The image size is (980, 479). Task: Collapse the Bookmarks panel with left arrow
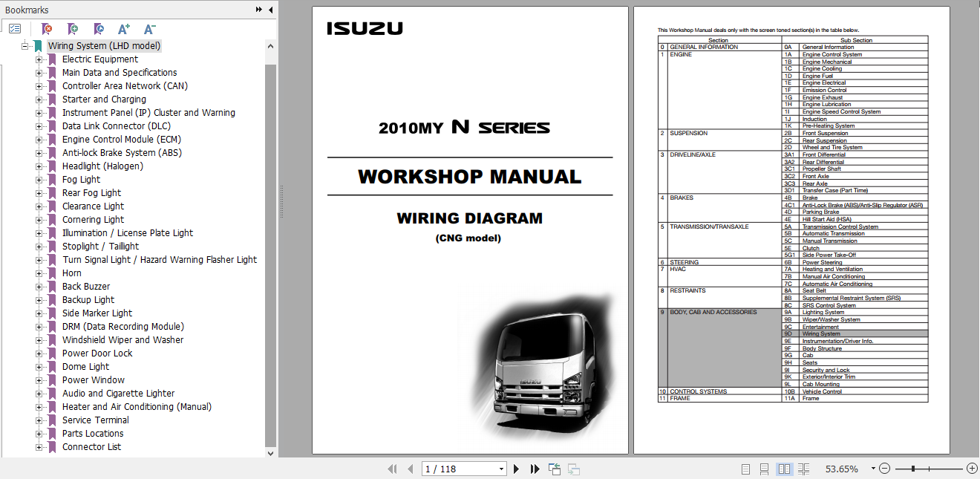click(270, 10)
